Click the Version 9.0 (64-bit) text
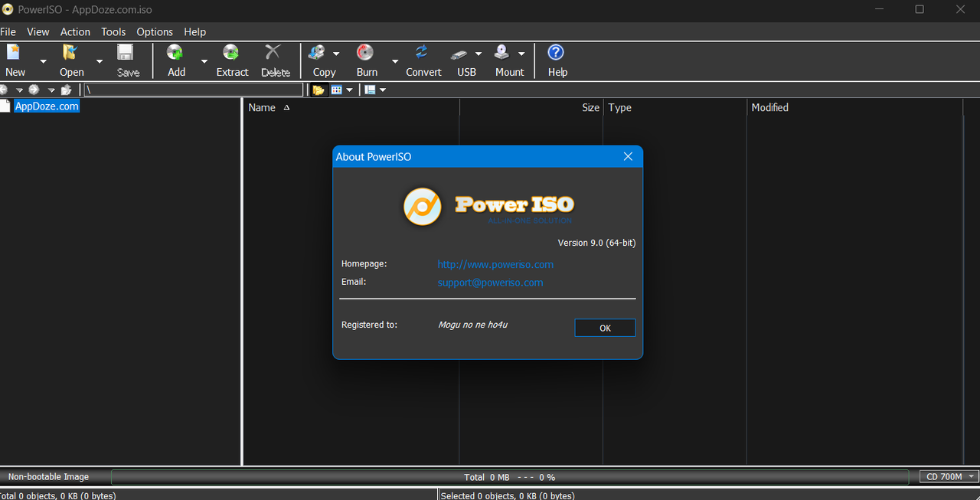 [x=596, y=243]
